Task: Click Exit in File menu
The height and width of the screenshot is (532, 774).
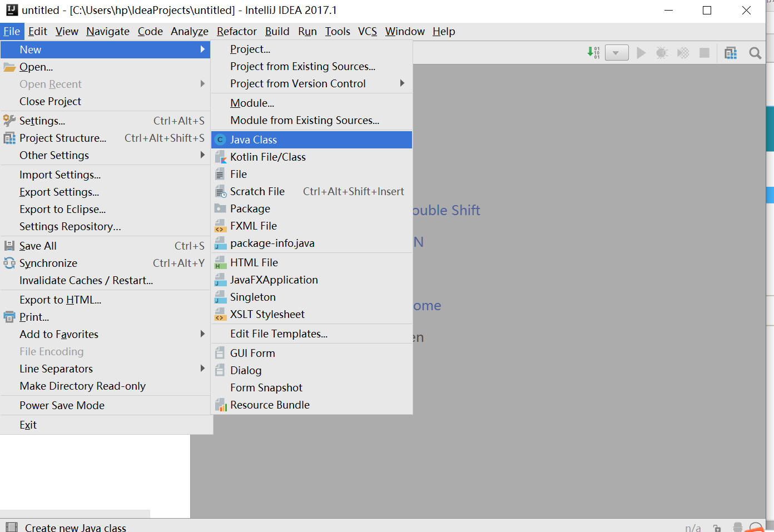Action: coord(106,425)
